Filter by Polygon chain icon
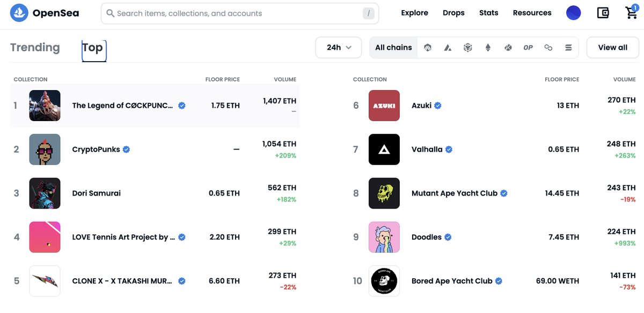644x313 pixels. point(548,48)
